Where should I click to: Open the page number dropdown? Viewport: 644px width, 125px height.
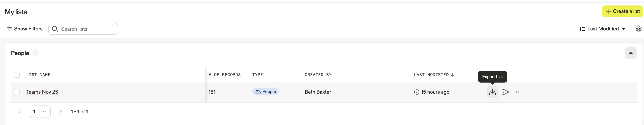40,112
